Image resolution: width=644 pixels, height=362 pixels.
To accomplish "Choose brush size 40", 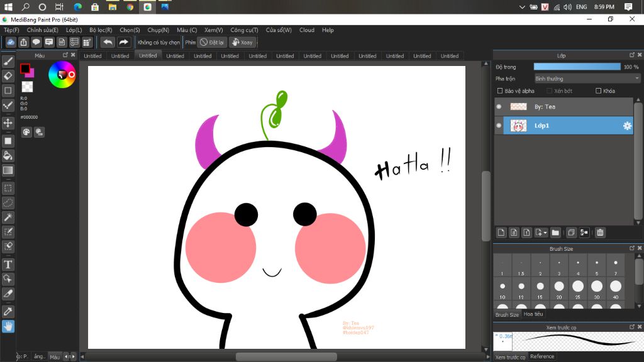I will 616,289.
